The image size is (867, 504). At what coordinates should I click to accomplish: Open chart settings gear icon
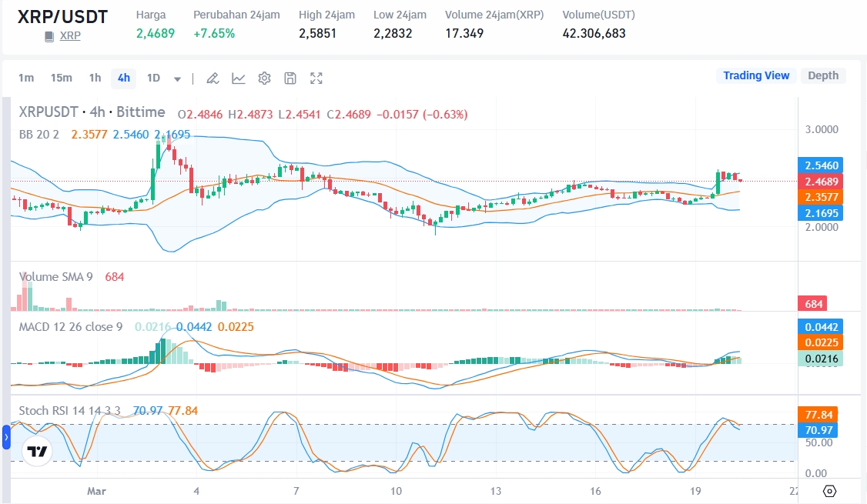(264, 78)
